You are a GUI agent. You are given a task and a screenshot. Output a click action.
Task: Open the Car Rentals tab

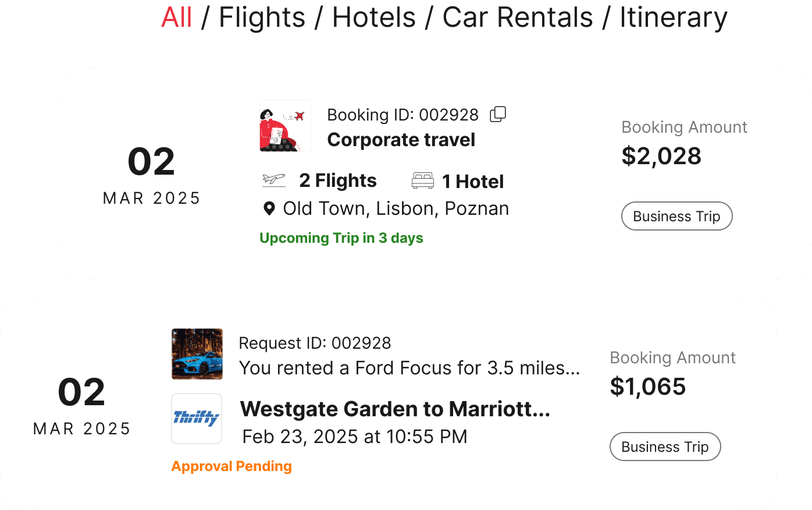click(517, 17)
